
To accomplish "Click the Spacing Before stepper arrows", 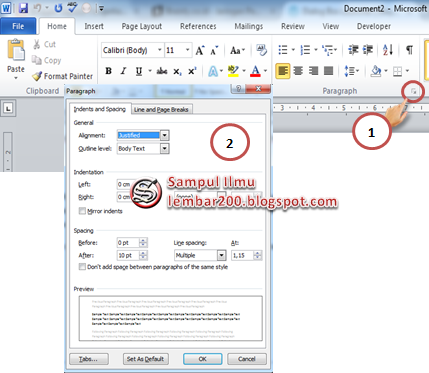I will (143, 243).
